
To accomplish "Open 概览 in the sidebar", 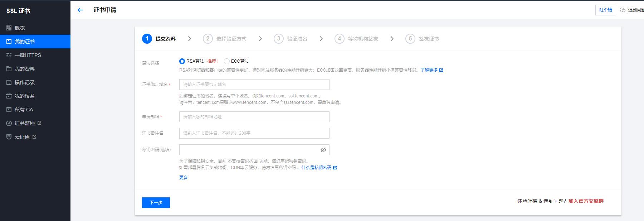I will [35, 28].
